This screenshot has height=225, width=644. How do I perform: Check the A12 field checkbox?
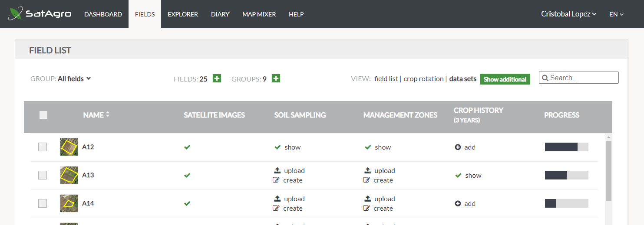pyautogui.click(x=43, y=147)
